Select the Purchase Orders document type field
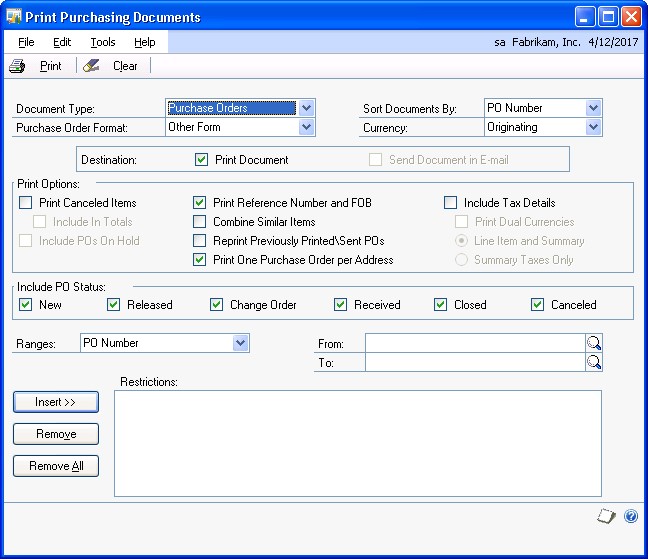 [x=232, y=108]
